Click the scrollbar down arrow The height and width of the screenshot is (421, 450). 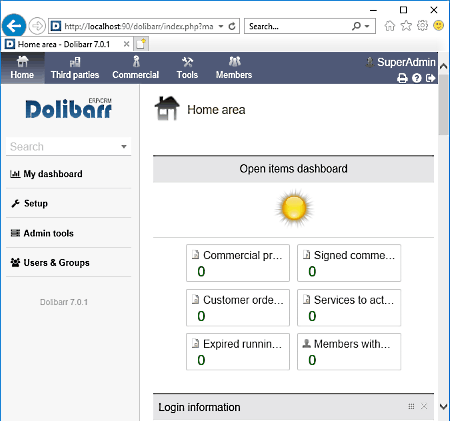(x=443, y=406)
